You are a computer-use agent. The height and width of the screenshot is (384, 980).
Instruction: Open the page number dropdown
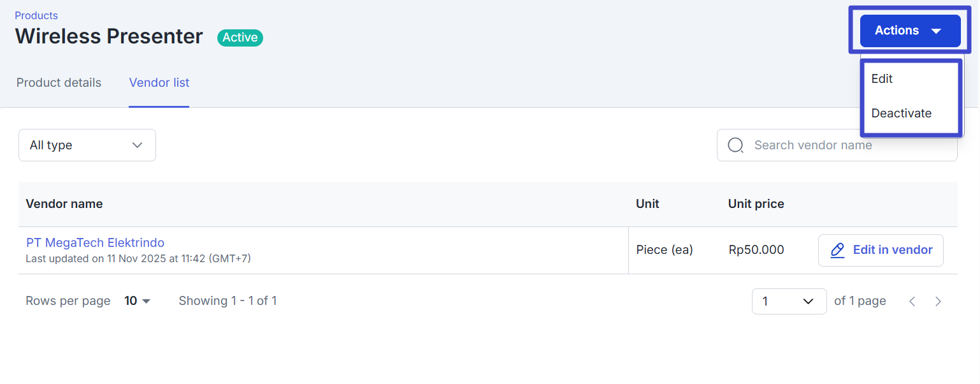pos(789,301)
